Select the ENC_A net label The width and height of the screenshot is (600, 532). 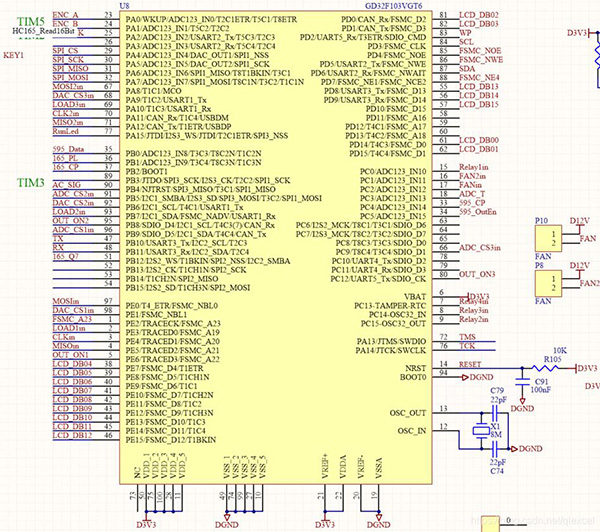(65, 15)
